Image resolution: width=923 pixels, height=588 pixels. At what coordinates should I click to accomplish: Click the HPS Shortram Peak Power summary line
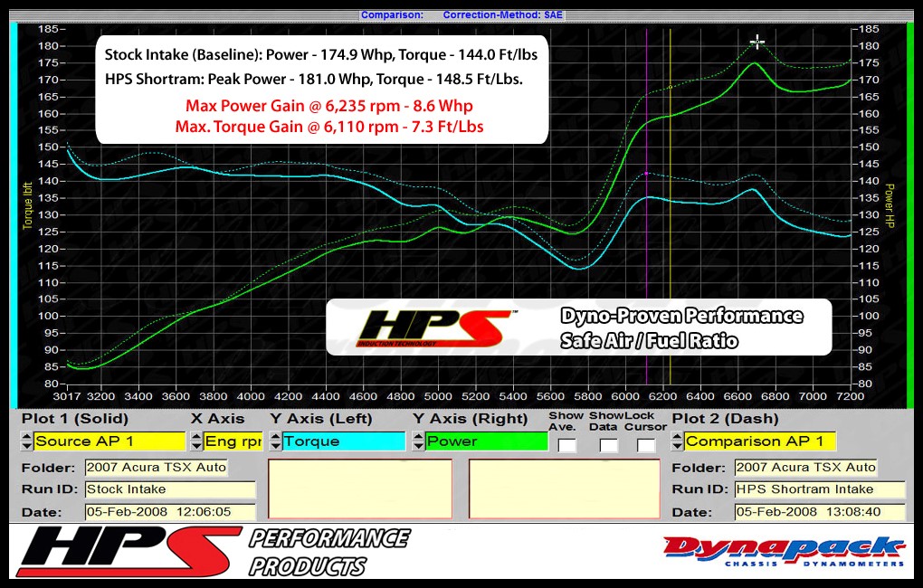[314, 79]
